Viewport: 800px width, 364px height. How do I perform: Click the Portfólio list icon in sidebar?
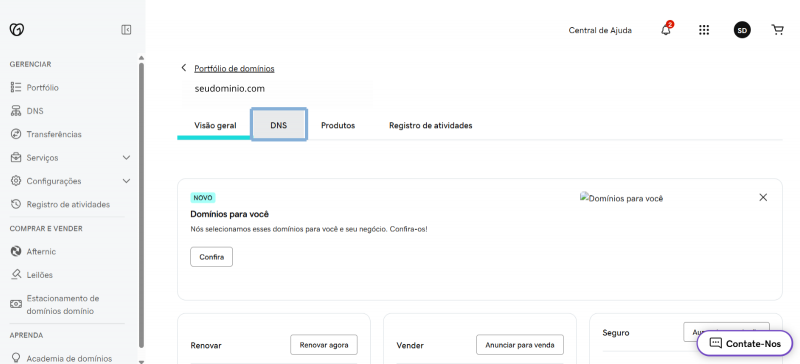[16, 87]
